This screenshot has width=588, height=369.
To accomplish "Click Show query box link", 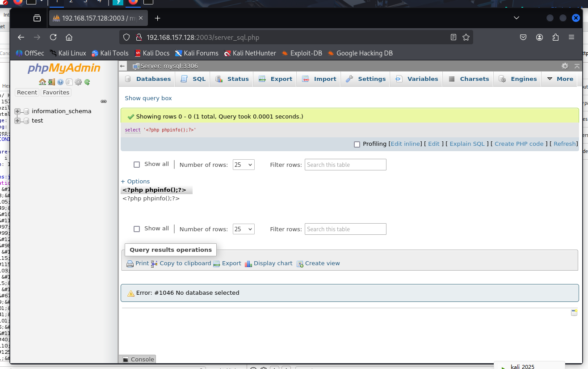I will coord(148,98).
